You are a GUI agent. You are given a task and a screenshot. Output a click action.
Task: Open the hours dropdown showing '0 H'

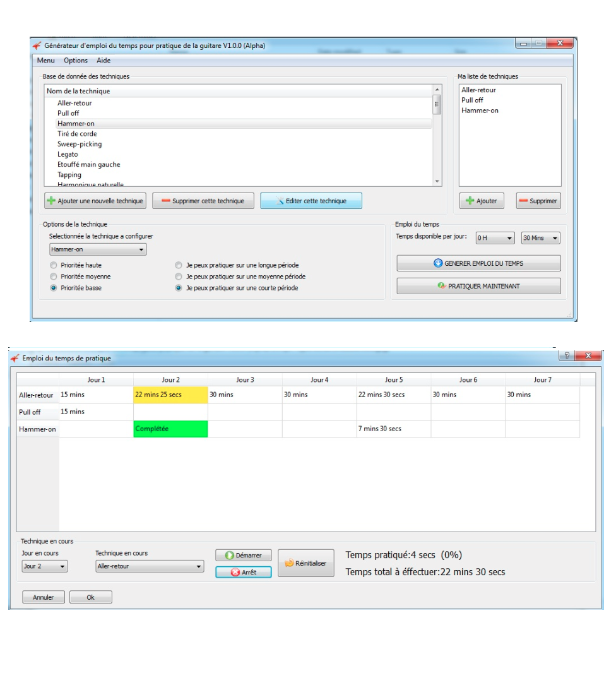[494, 238]
